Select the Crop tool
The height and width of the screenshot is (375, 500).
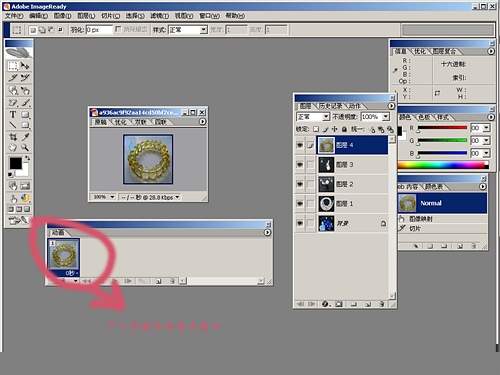[13, 137]
